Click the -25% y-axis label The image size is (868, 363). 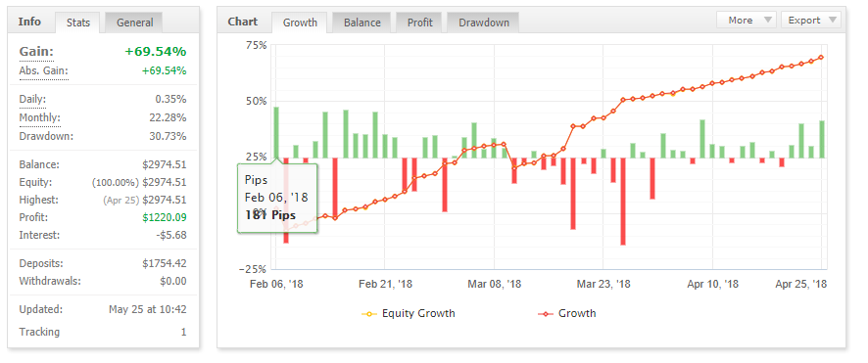click(x=253, y=269)
